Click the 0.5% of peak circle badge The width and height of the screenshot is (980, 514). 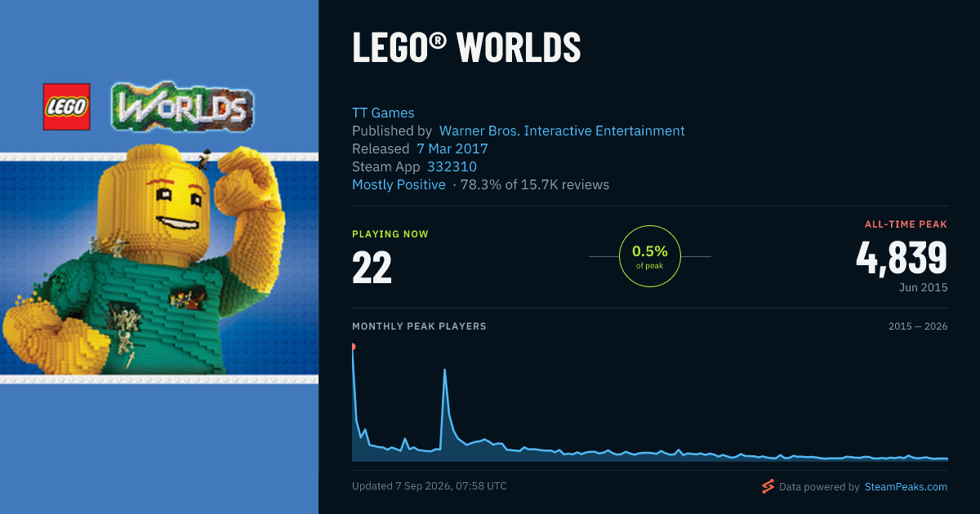click(650, 256)
